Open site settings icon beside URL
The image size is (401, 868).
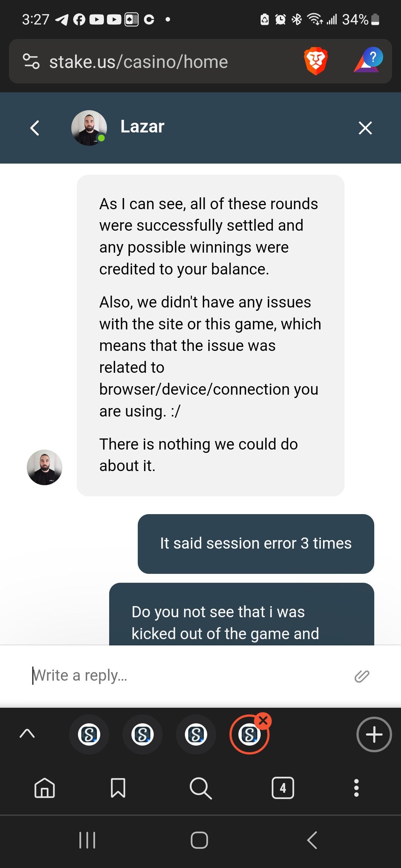point(31,62)
